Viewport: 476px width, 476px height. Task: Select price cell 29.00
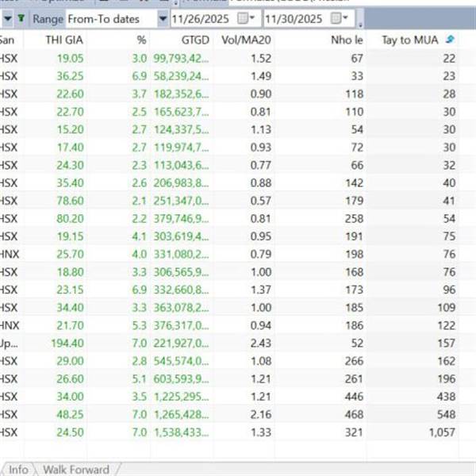[70, 361]
